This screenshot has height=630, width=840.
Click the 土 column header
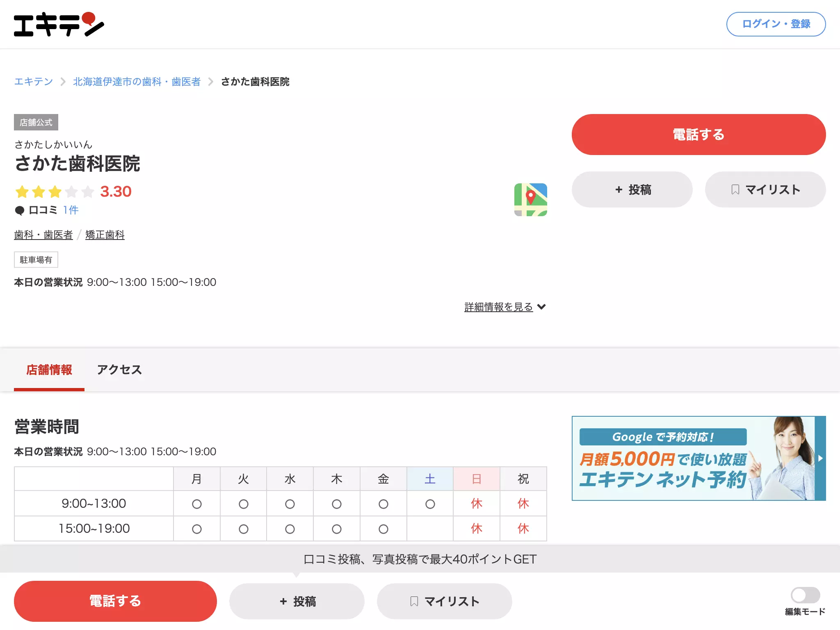[x=430, y=479]
